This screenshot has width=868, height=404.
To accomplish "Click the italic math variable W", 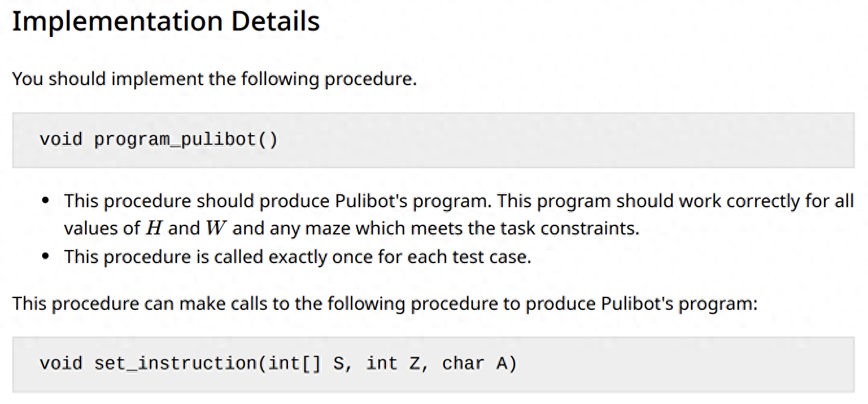I will pos(213,229).
